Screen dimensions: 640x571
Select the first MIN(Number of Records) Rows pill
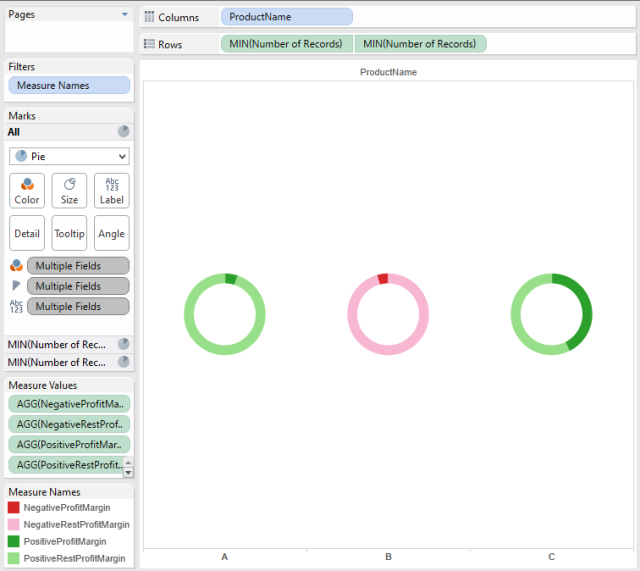point(287,44)
